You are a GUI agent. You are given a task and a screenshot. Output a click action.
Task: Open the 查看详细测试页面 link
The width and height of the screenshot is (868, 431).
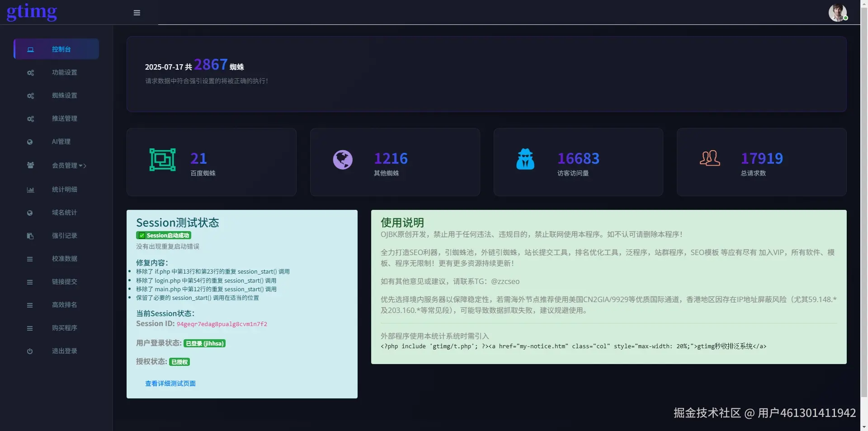[x=170, y=383]
